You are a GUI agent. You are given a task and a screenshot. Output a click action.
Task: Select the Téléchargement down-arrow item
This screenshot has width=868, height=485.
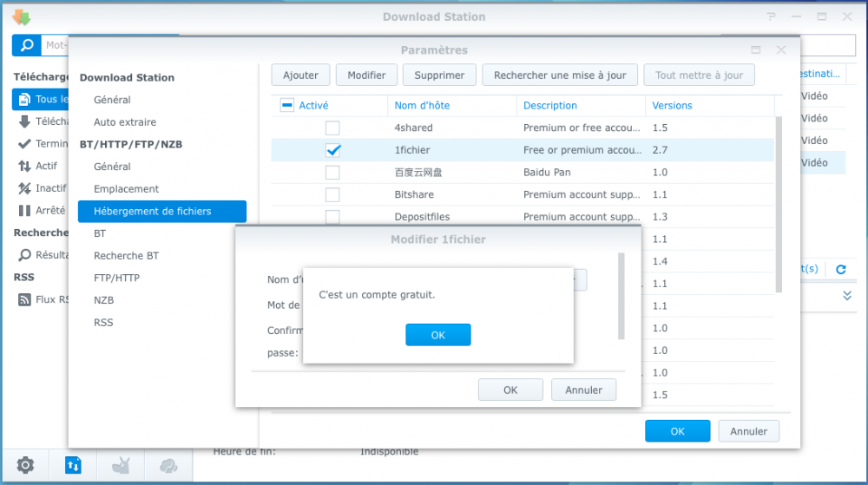coord(42,121)
